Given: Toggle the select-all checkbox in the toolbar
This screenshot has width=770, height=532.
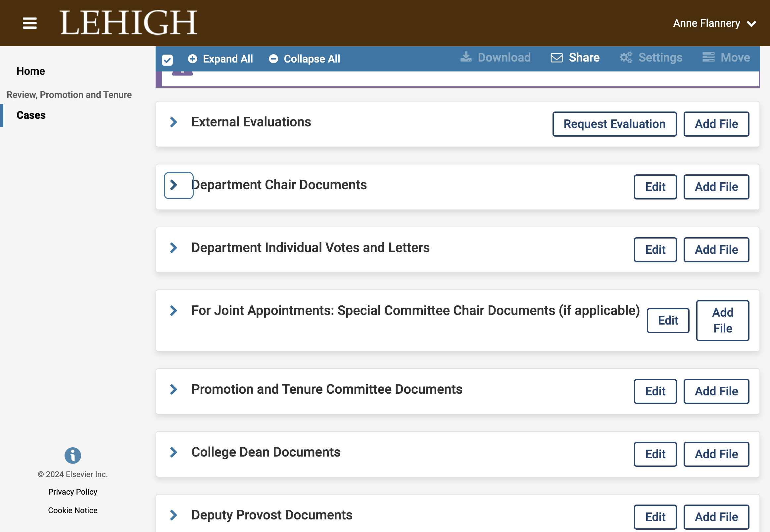Looking at the screenshot, I should 168,60.
